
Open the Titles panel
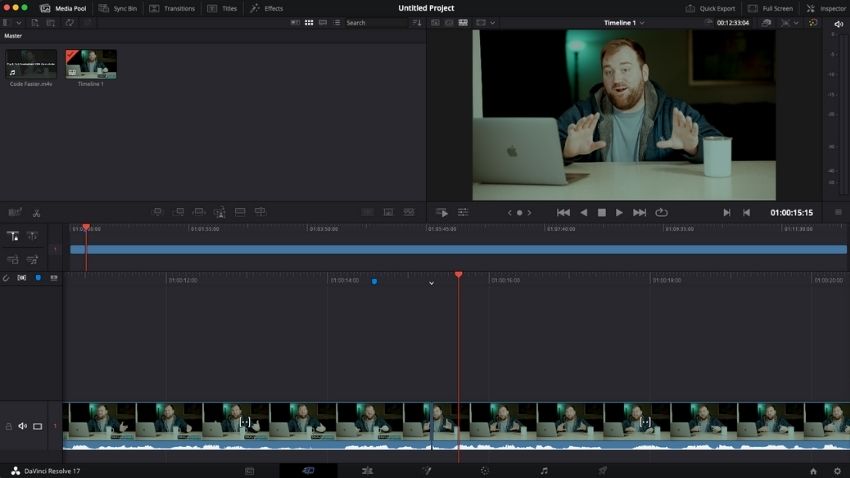pos(222,8)
